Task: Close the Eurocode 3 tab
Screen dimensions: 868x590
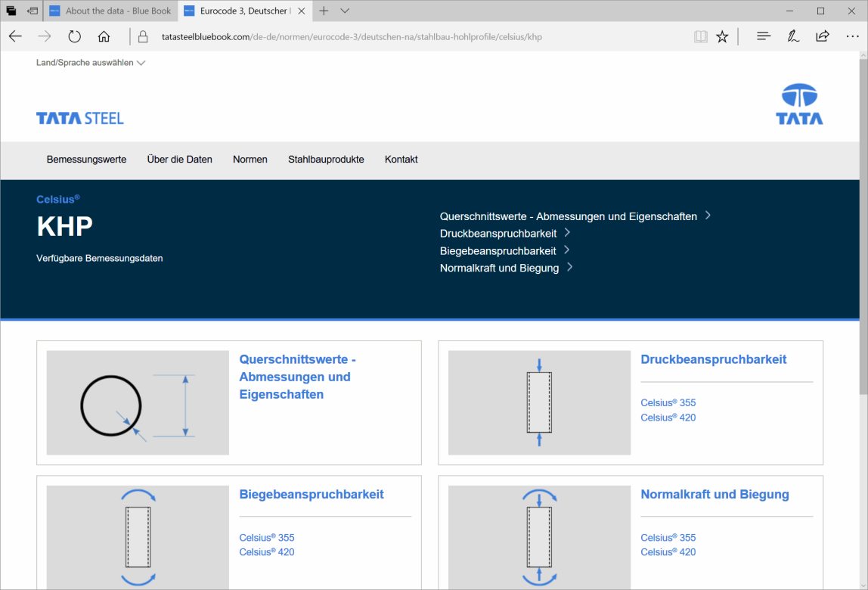Action: tap(302, 11)
